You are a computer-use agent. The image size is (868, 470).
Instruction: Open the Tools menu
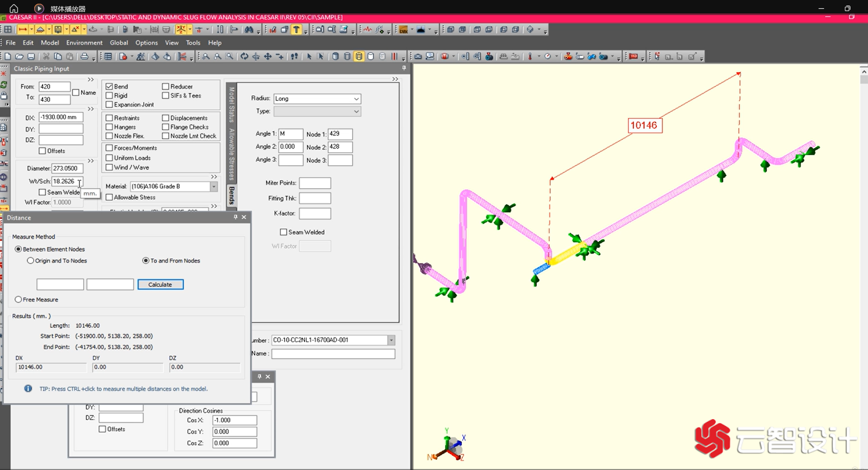coord(193,43)
